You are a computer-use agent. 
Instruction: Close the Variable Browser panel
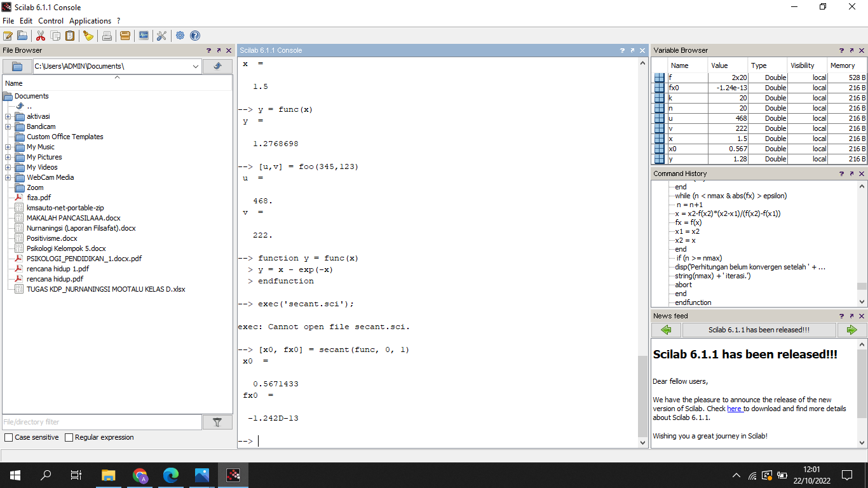(862, 50)
